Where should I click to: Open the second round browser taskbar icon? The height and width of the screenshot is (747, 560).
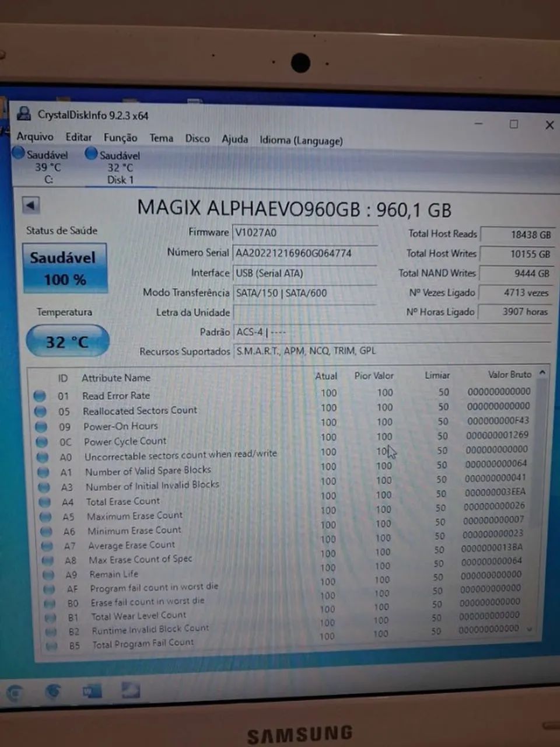pos(53,692)
